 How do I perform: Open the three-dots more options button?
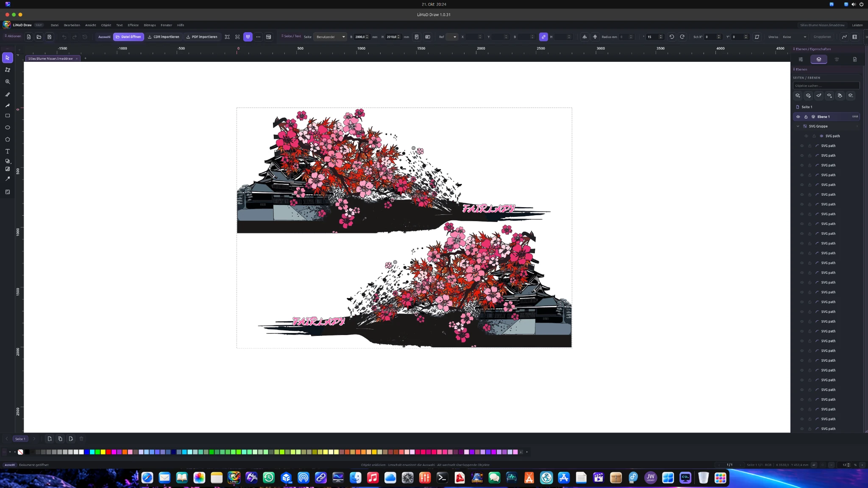click(x=258, y=37)
